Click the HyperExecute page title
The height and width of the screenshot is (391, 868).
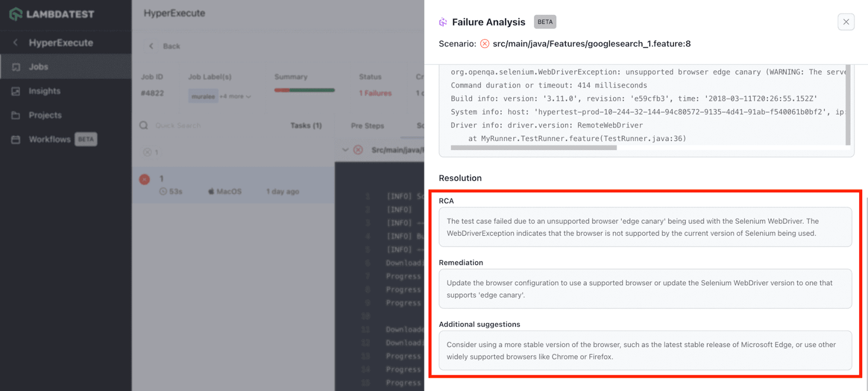pyautogui.click(x=174, y=13)
